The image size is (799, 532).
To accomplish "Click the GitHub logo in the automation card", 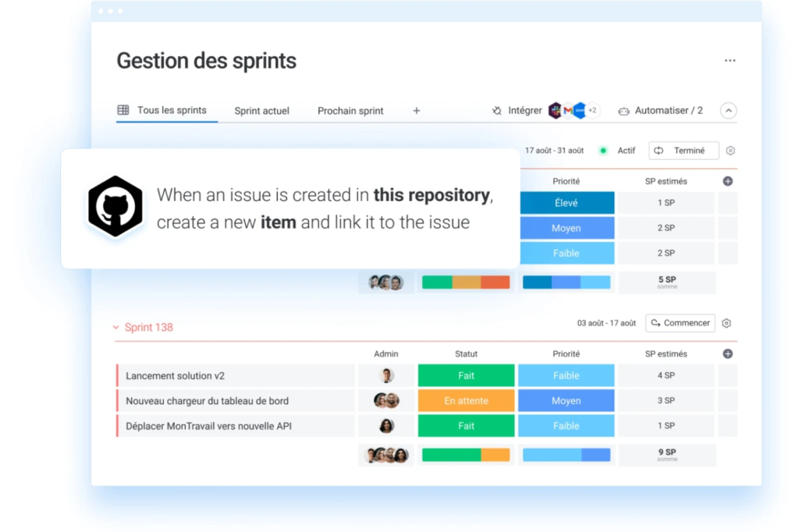I will click(115, 207).
